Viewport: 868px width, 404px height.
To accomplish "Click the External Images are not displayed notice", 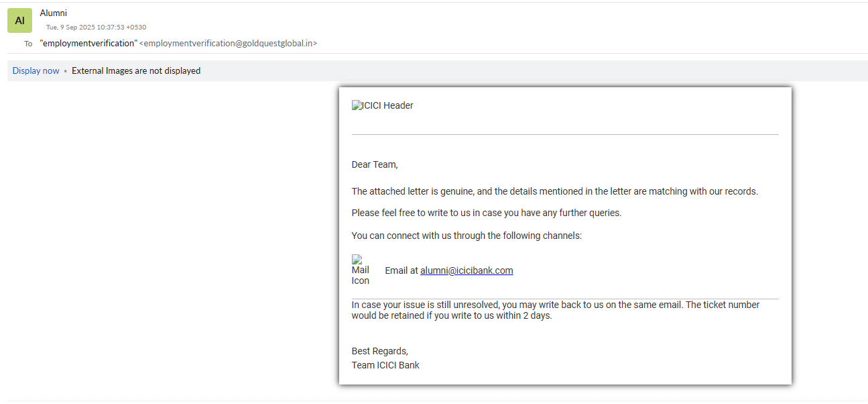I will pos(136,70).
